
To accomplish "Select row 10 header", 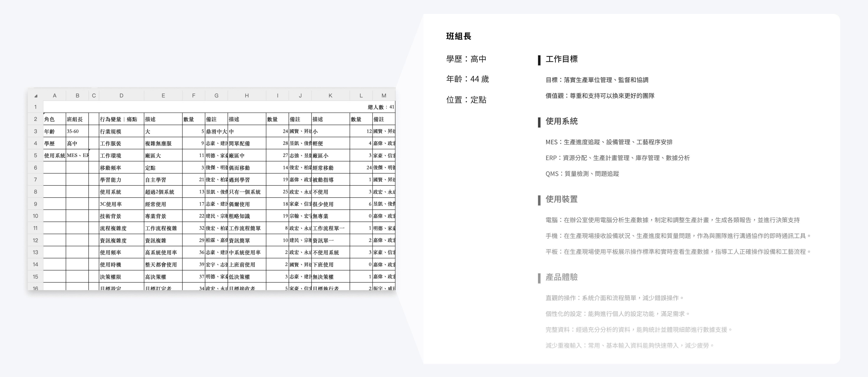I will (35, 216).
